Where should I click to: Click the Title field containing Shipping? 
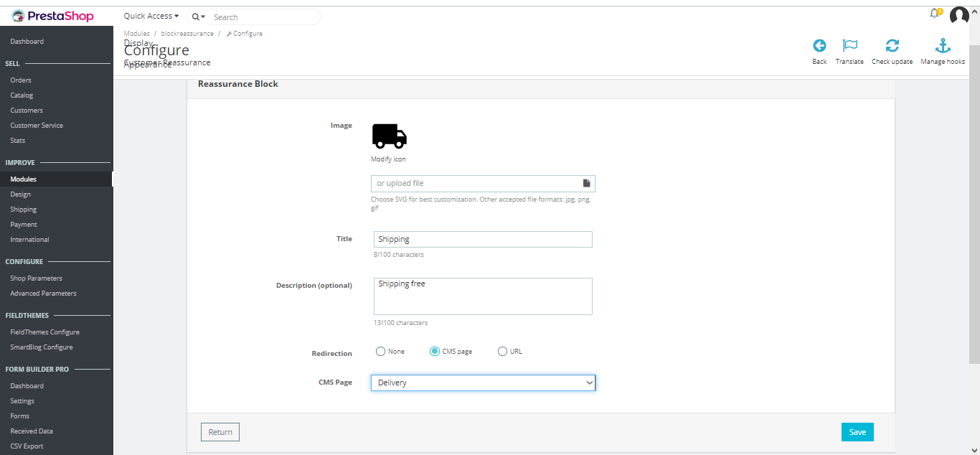(x=483, y=239)
